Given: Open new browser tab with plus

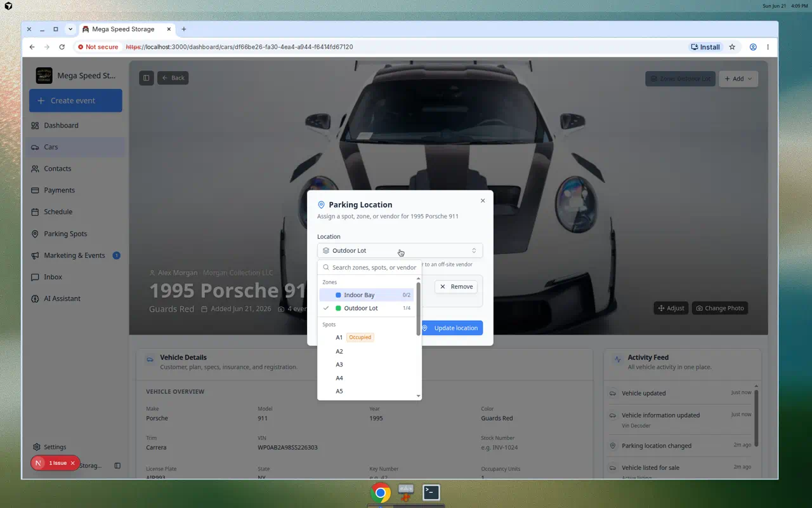Looking at the screenshot, I should [184, 29].
